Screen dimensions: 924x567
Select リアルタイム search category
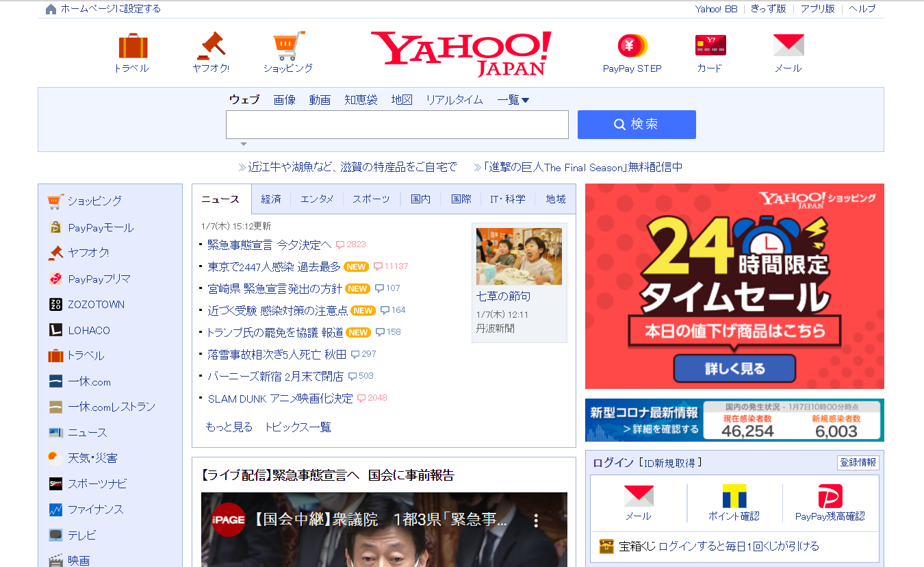(454, 100)
